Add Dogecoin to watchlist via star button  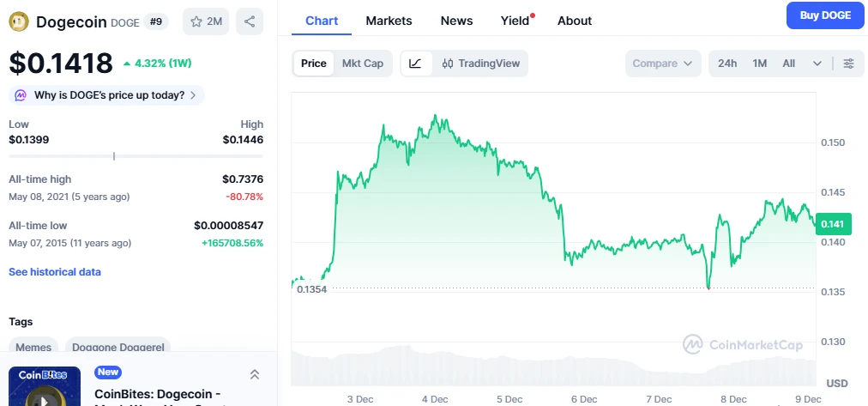click(206, 21)
